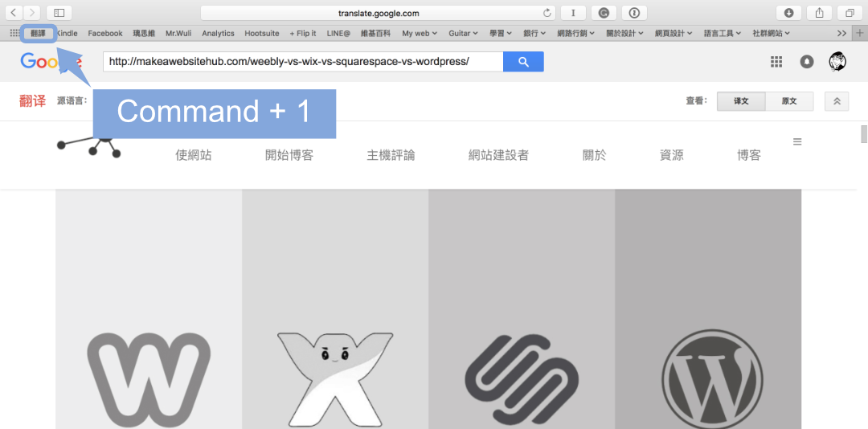This screenshot has width=868, height=429.
Task: Open the 1Password toolbar extension icon
Action: click(634, 13)
